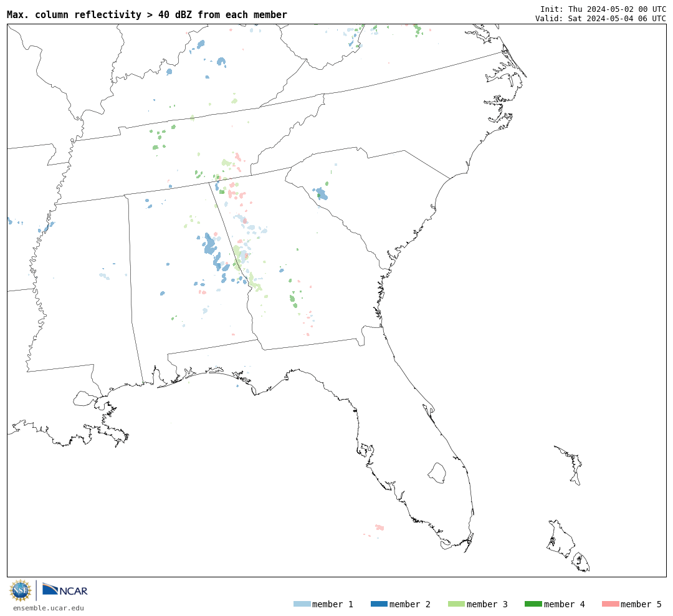This screenshot has width=673, height=616.
Task: Click the NCAR logo
Action: 65,590
